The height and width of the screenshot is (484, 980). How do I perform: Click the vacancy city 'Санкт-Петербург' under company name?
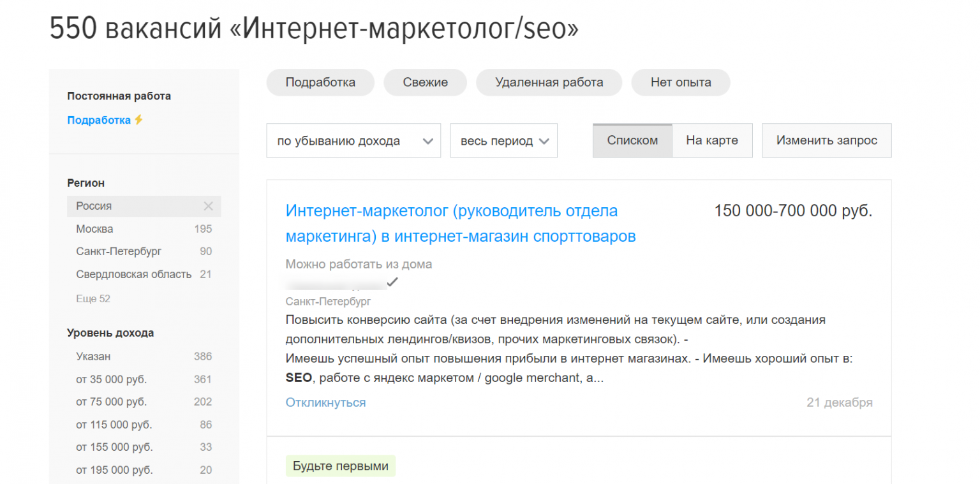click(x=328, y=302)
